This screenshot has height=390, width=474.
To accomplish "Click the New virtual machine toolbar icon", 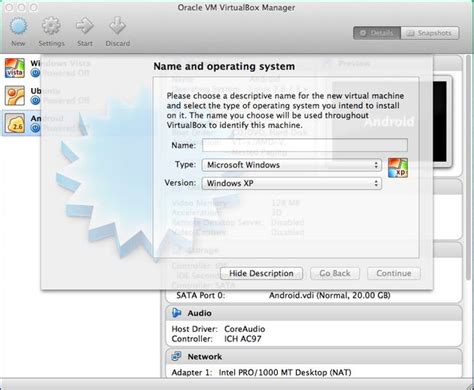I will tap(18, 27).
